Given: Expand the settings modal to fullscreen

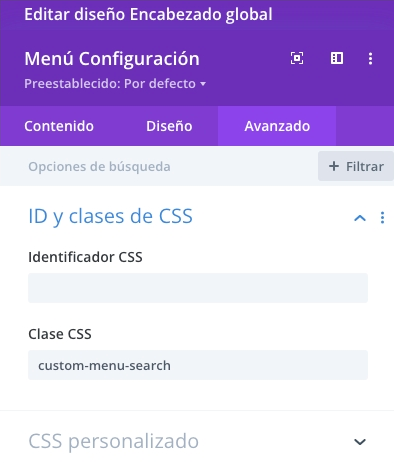Looking at the screenshot, I should [297, 58].
